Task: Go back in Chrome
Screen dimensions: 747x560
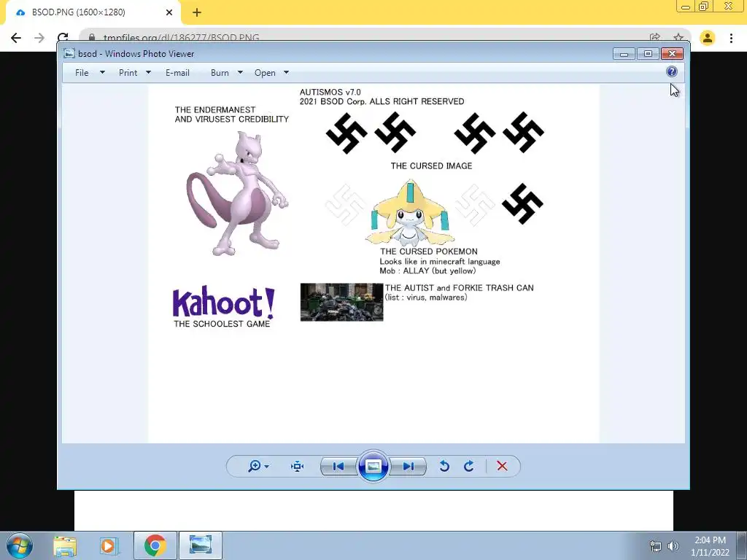Action: (x=16, y=38)
